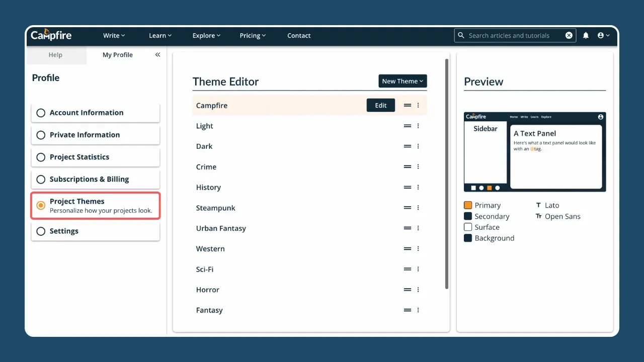
Task: Click the orange Primary color swatch
Action: 468,205
